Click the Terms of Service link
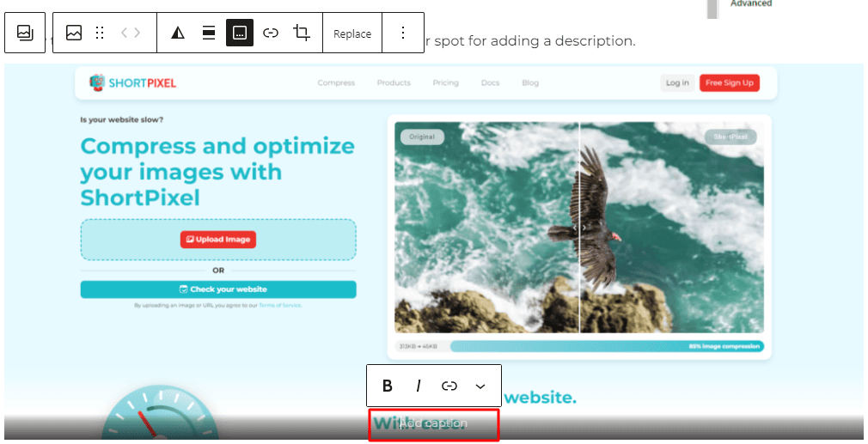The height and width of the screenshot is (444, 868). 280,305
